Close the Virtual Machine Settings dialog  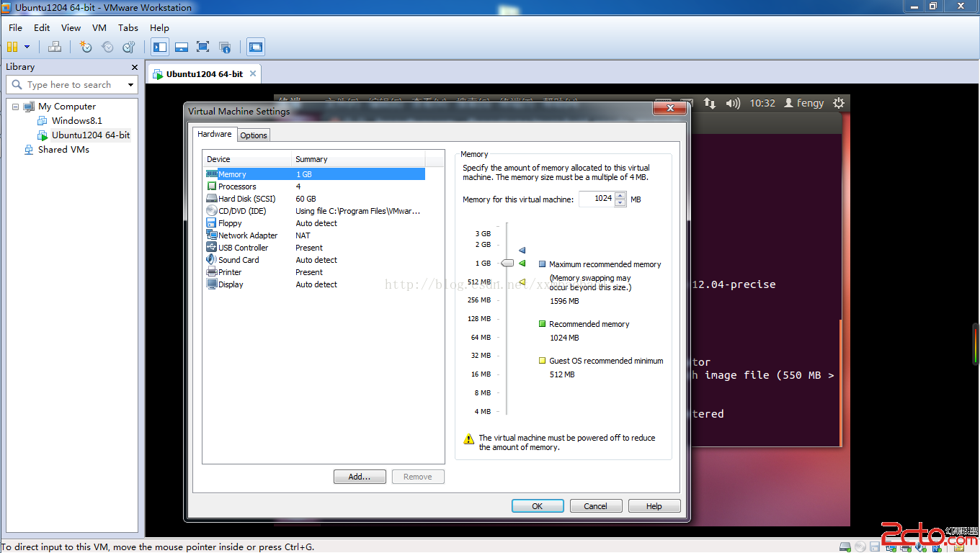coord(669,108)
